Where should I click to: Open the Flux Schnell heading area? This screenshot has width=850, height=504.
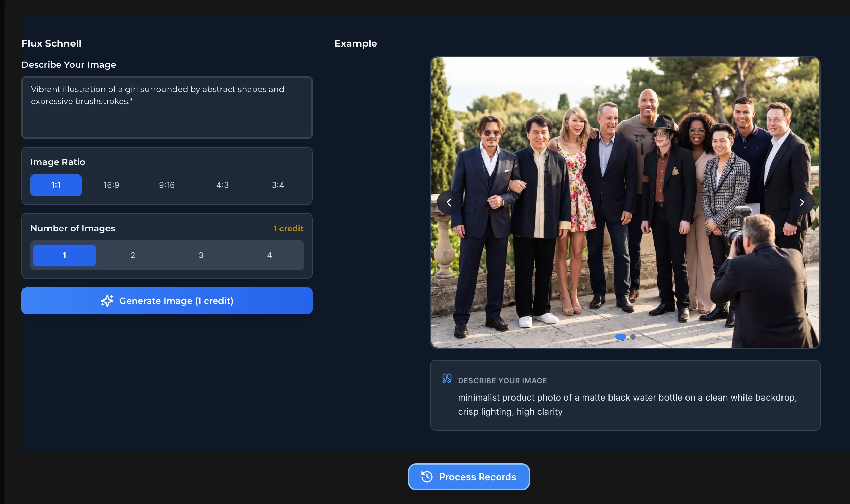[52, 43]
